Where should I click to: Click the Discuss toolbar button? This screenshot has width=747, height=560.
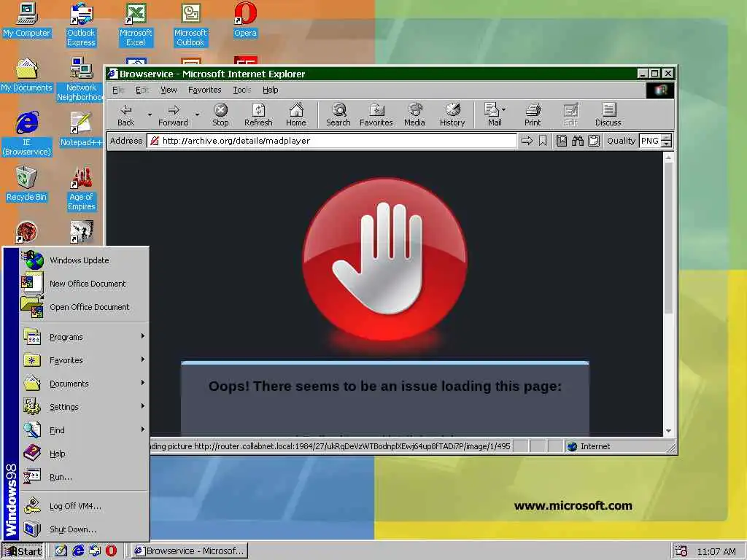click(x=608, y=115)
